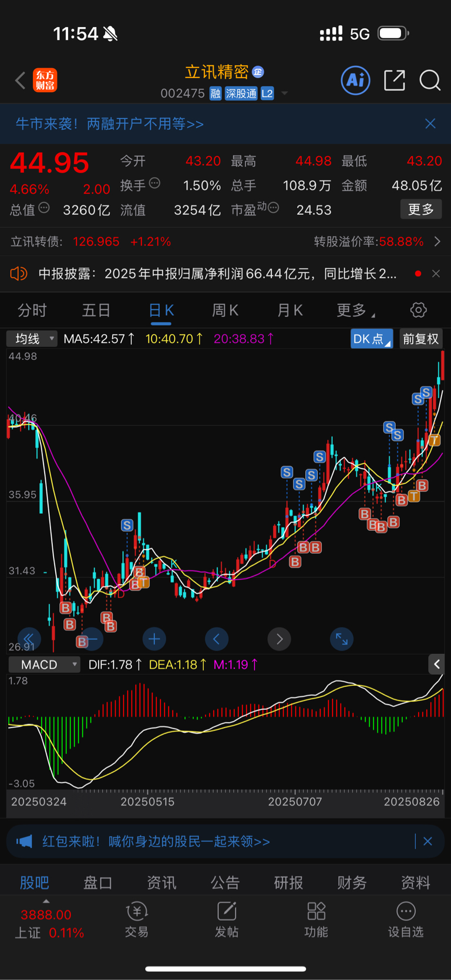Expand the 更多 chart period dropdown
The image size is (451, 980).
click(355, 310)
